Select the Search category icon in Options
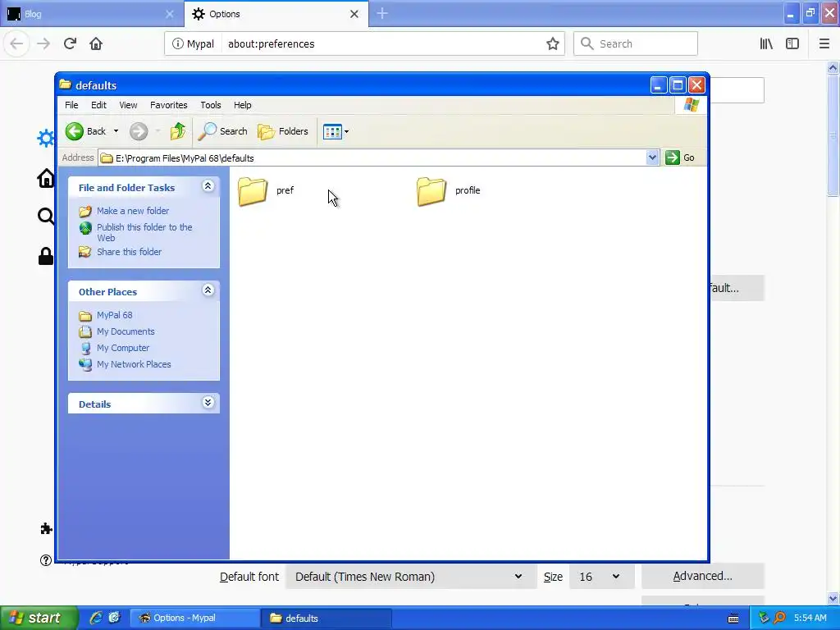Viewport: 840px width, 630px height. 45,217
